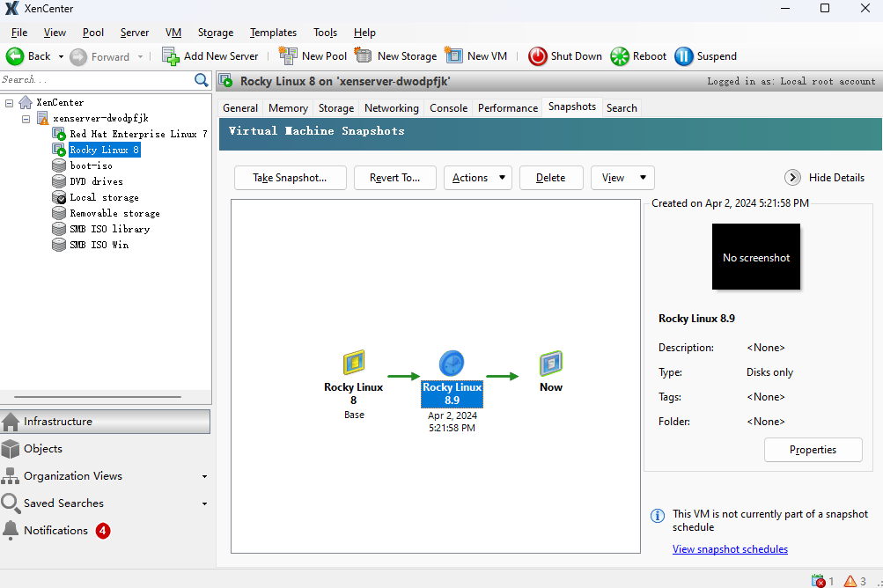Click the blue Suspend icon
Screen dimensions: 883x588
[684, 56]
